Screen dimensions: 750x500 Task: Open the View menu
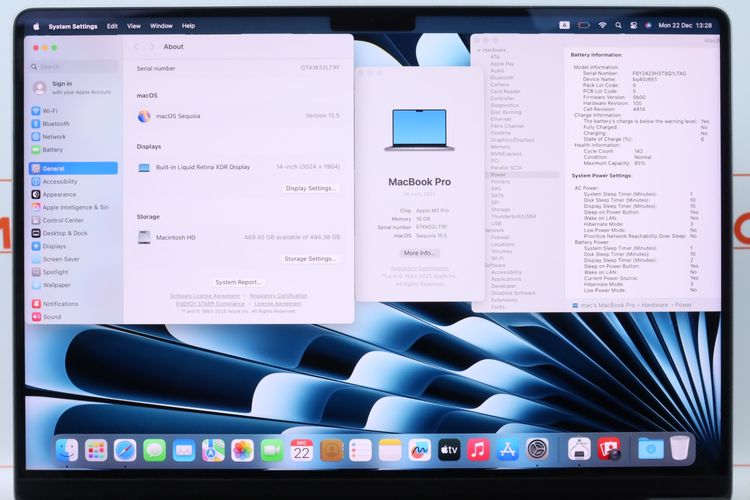click(x=134, y=26)
